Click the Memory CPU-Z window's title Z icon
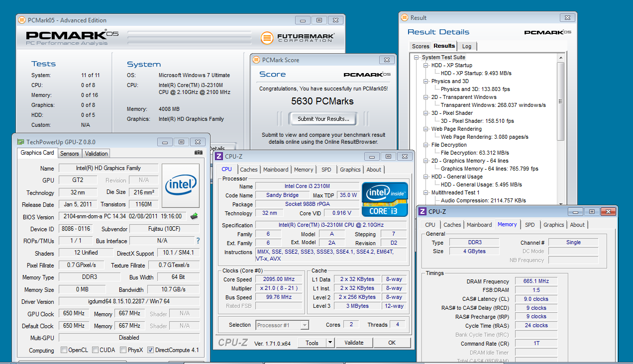 coord(422,211)
